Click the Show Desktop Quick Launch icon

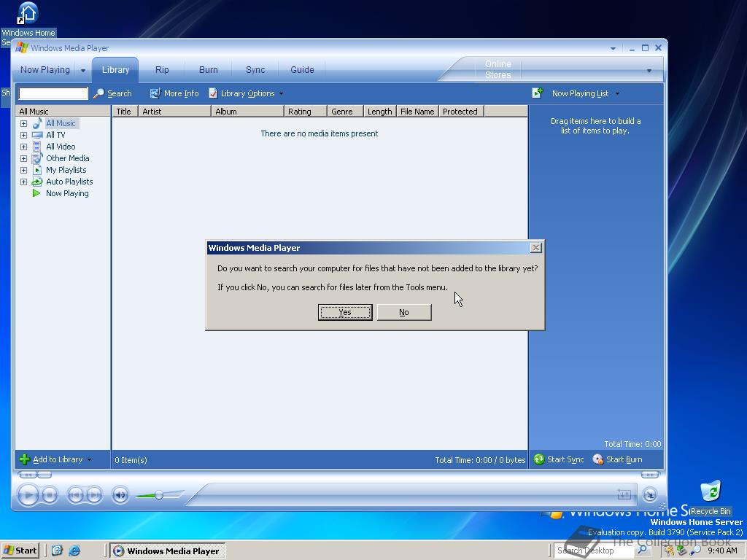tap(57, 551)
